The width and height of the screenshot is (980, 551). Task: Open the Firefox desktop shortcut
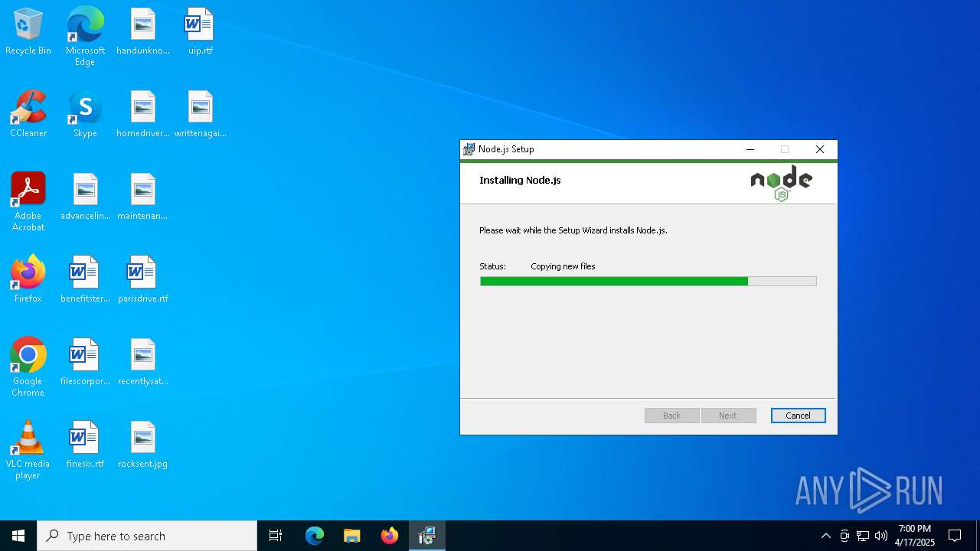[28, 280]
